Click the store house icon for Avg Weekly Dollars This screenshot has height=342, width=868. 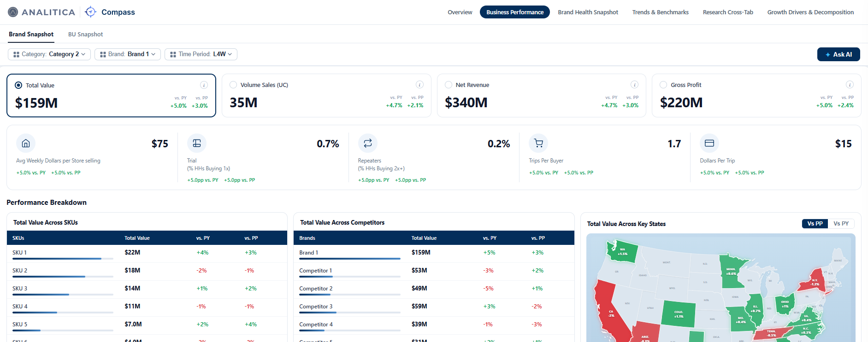(x=26, y=143)
